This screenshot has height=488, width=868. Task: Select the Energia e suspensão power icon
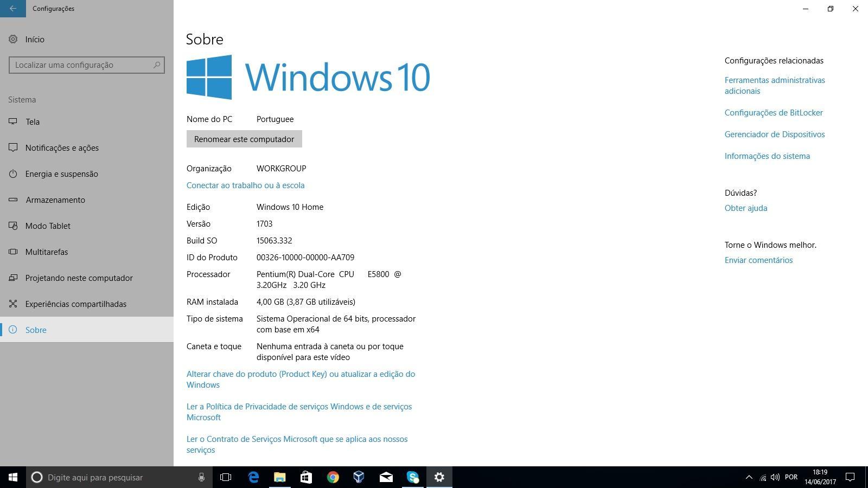(13, 174)
